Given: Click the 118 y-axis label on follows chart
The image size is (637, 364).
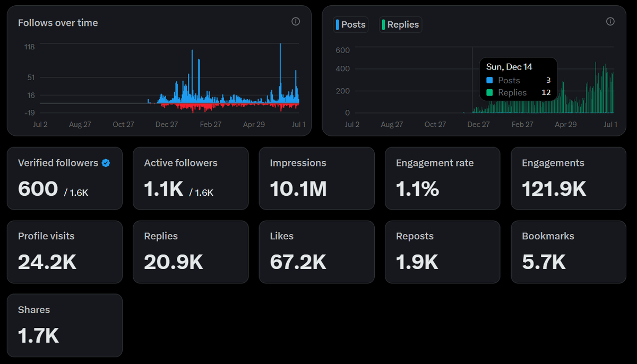Looking at the screenshot, I should 29,47.
